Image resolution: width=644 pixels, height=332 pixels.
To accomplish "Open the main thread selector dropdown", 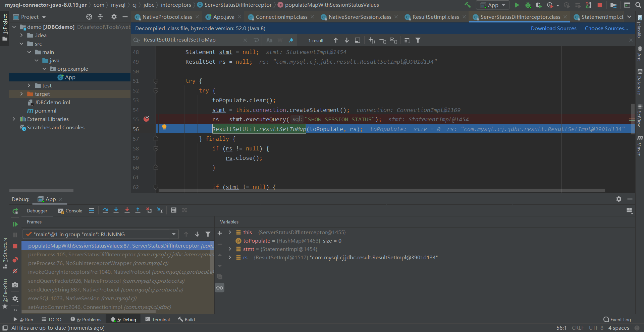I will (101, 234).
